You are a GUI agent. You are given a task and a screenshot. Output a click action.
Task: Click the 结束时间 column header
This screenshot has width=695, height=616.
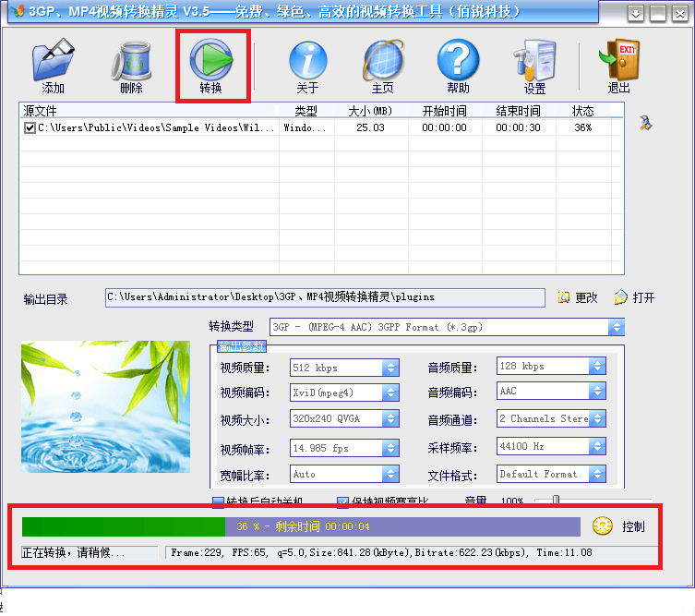[x=519, y=111]
